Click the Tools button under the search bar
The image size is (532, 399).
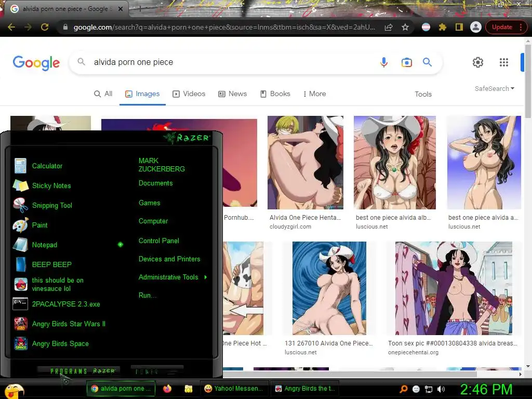click(423, 95)
